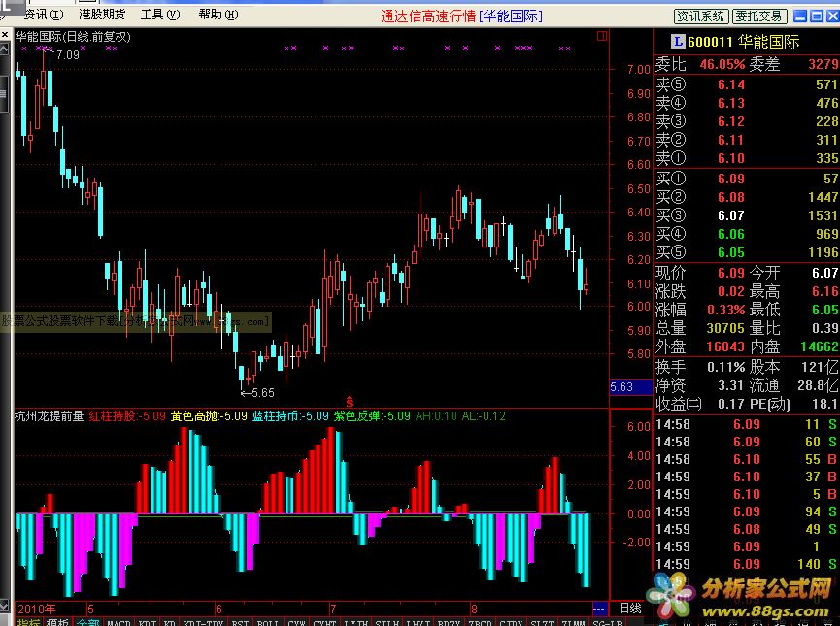Click the stock code 600011 华能国际
Image resolution: width=840 pixels, height=626 pixels.
pyautogui.click(x=744, y=41)
